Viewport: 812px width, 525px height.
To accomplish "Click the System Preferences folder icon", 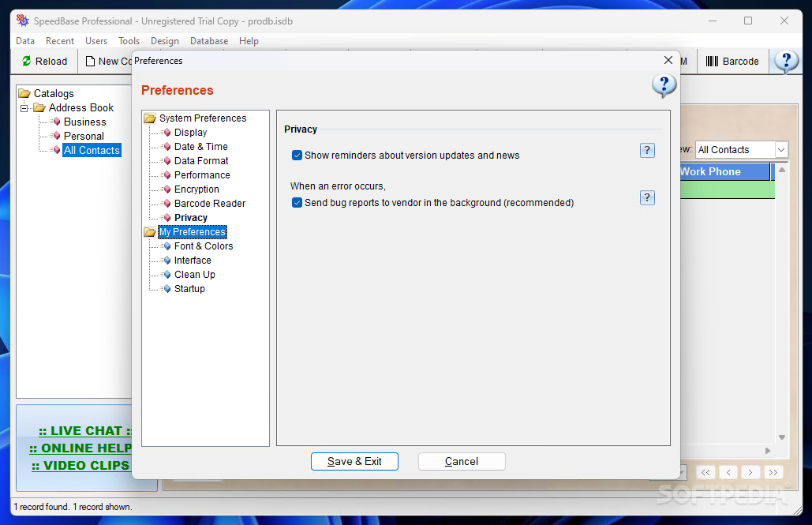I will (150, 118).
